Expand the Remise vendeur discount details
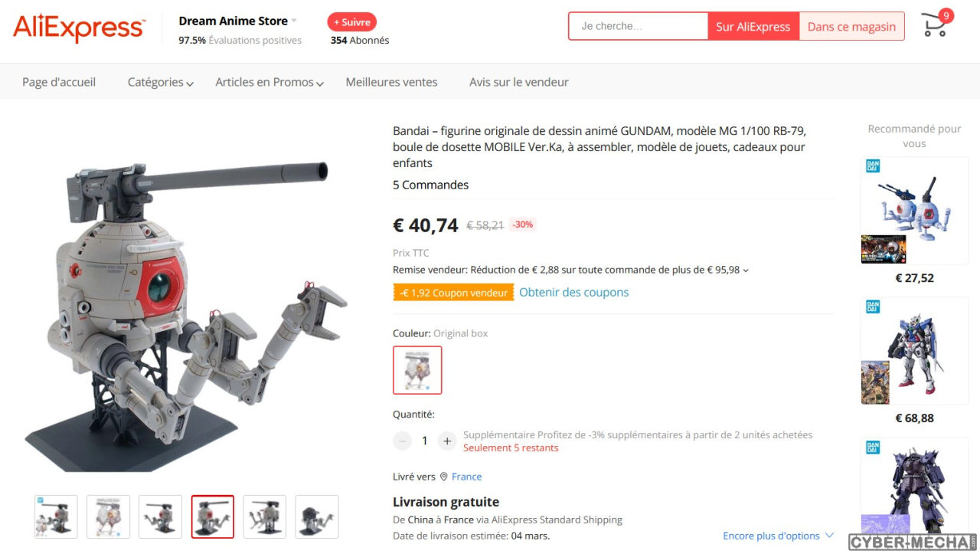The image size is (980, 554). pyautogui.click(x=746, y=270)
